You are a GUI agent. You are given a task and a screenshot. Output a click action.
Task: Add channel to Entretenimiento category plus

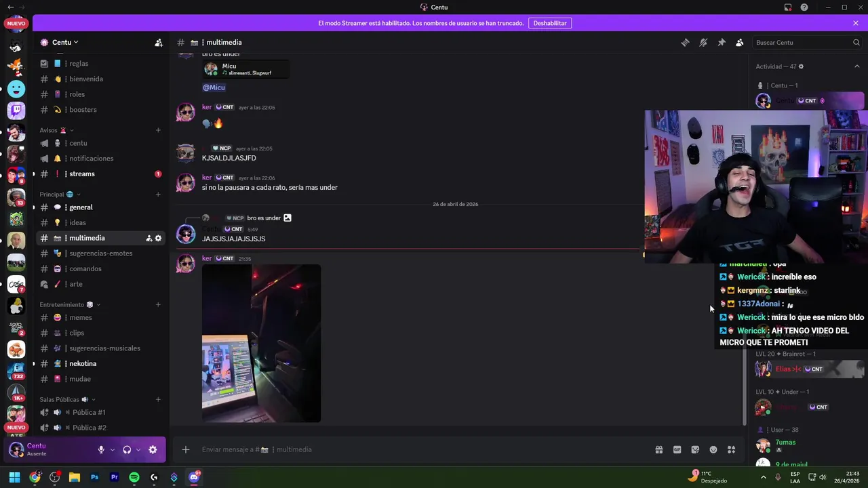point(158,305)
